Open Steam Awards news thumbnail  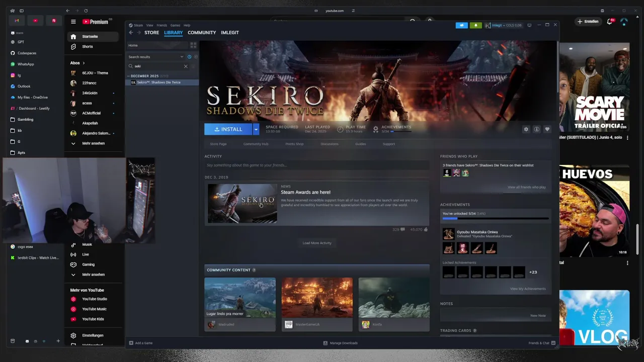pos(243,203)
